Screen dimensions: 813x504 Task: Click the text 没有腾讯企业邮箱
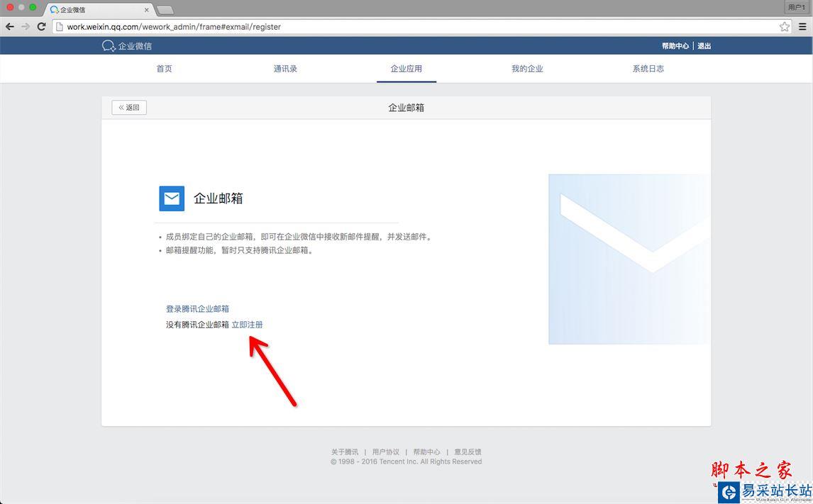[x=197, y=324]
